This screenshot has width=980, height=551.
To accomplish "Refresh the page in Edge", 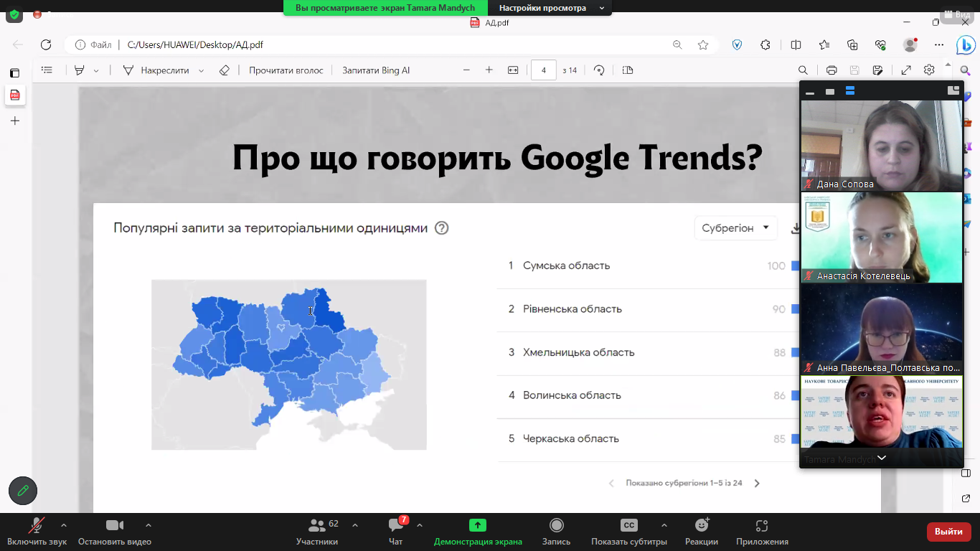I will pyautogui.click(x=46, y=44).
